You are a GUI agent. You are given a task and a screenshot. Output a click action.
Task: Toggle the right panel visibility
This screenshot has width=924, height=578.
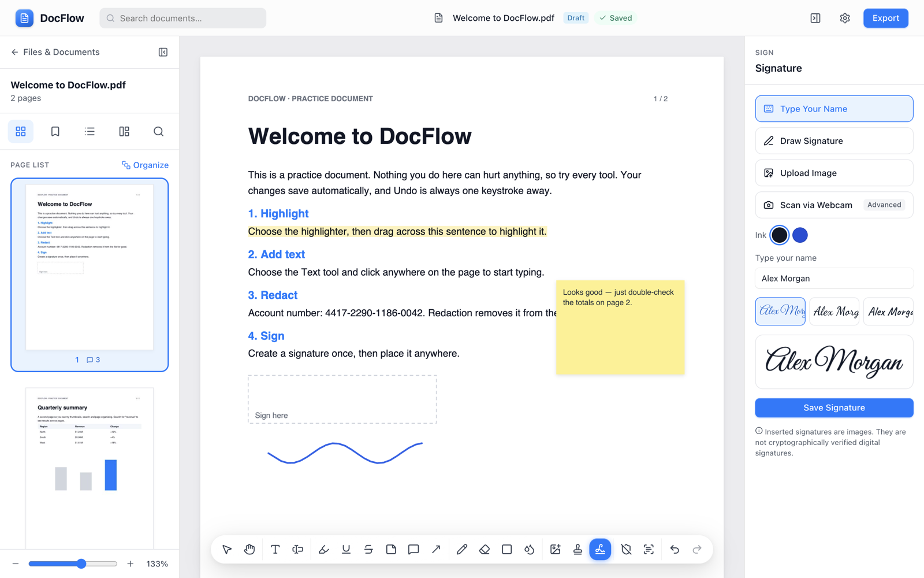point(815,18)
